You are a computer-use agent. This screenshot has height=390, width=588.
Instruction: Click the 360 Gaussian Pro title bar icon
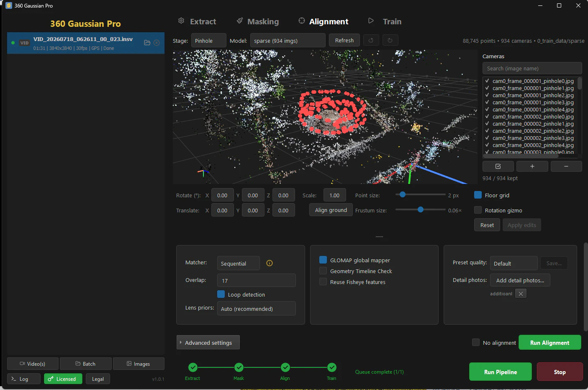point(8,5)
